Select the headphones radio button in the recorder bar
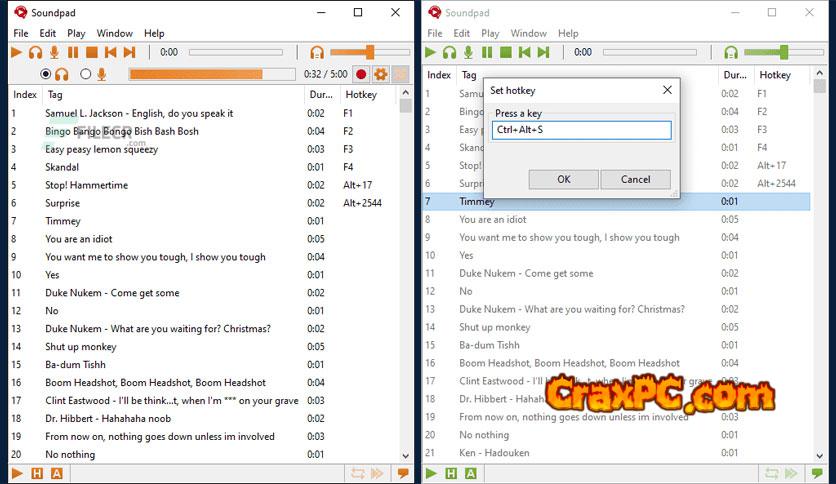 pyautogui.click(x=46, y=74)
